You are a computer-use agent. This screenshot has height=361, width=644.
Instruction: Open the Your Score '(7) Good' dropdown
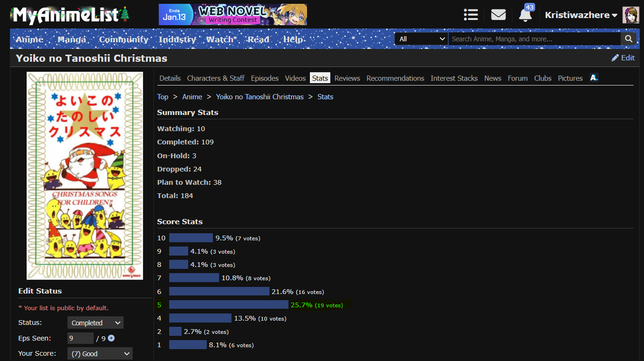[x=100, y=353]
